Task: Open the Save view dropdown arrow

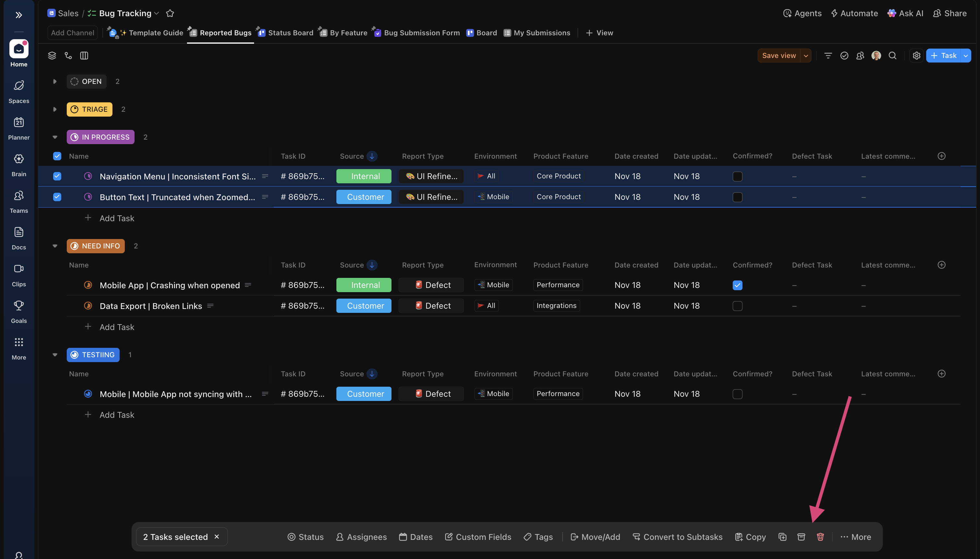Action: (x=806, y=56)
